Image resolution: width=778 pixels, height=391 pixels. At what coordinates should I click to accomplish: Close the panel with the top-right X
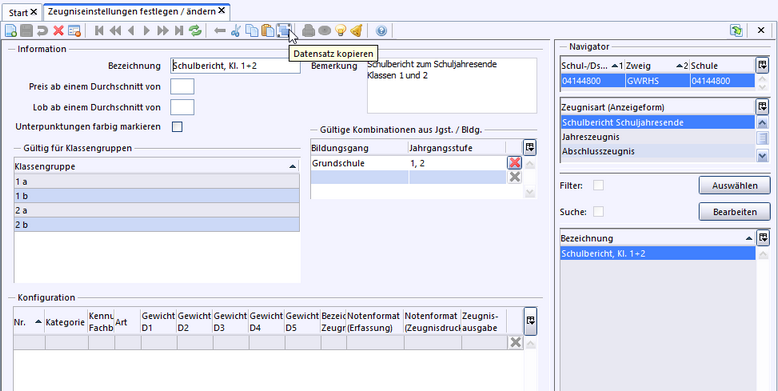coord(761,30)
